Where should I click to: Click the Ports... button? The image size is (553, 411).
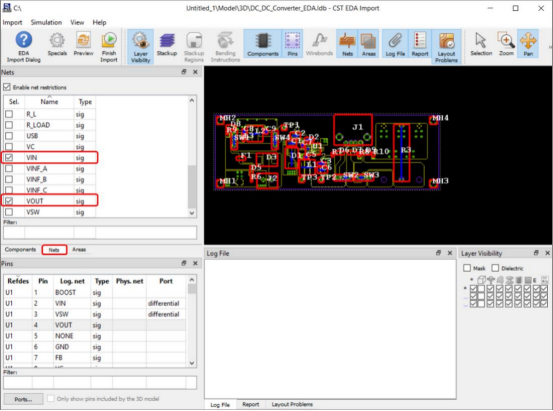23,399
